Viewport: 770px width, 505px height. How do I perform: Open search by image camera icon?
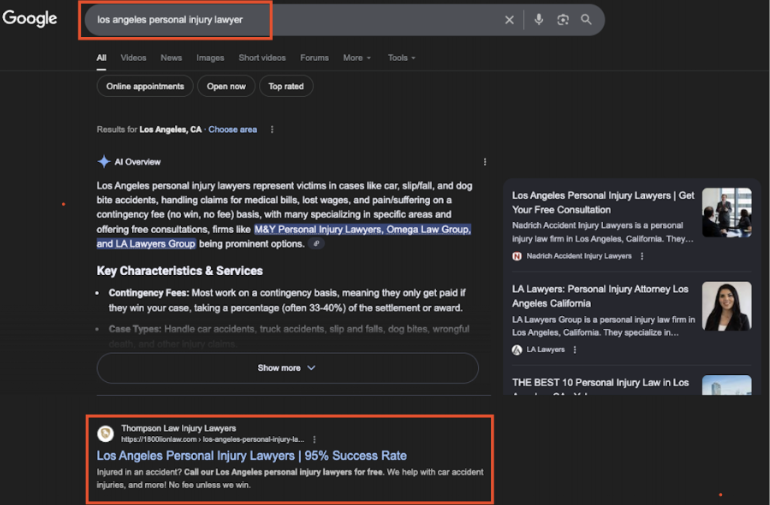click(563, 20)
